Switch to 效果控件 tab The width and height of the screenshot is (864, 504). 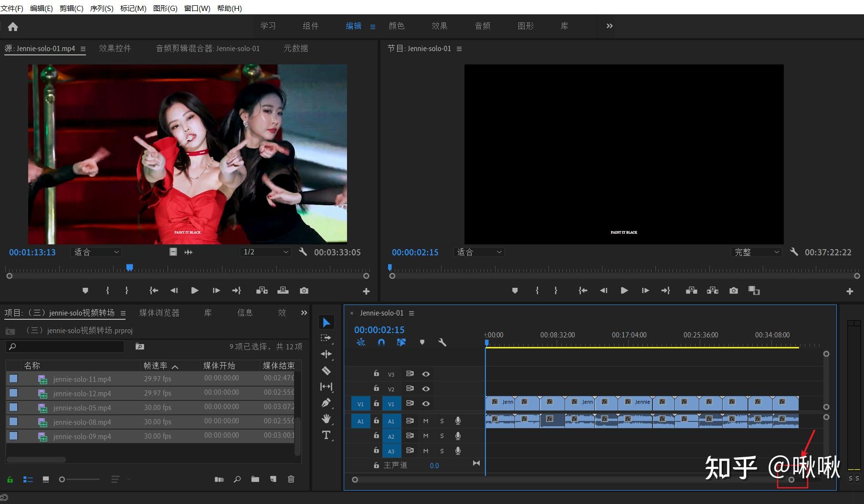[115, 48]
